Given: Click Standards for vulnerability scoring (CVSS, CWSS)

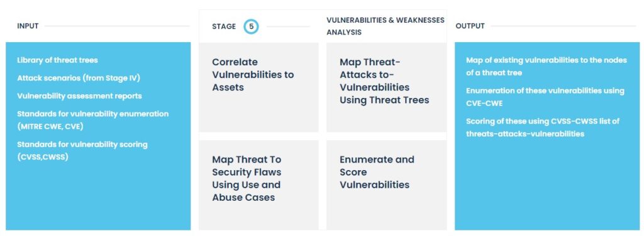Looking at the screenshot, I should coord(82,151).
